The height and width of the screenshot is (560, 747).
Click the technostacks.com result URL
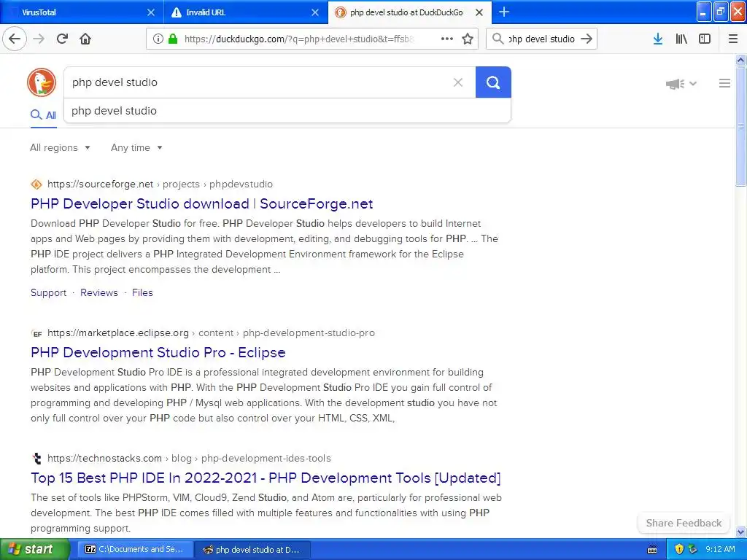point(189,459)
